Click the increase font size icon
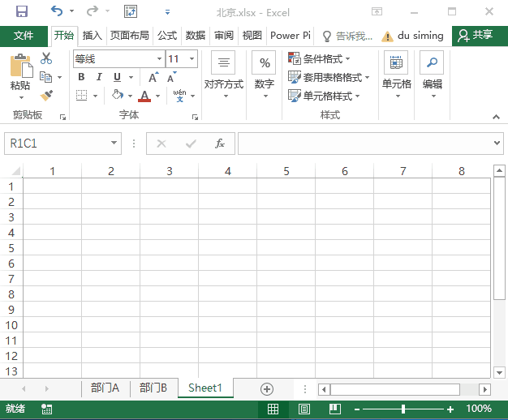Image resolution: width=508 pixels, height=420 pixels. (153, 78)
